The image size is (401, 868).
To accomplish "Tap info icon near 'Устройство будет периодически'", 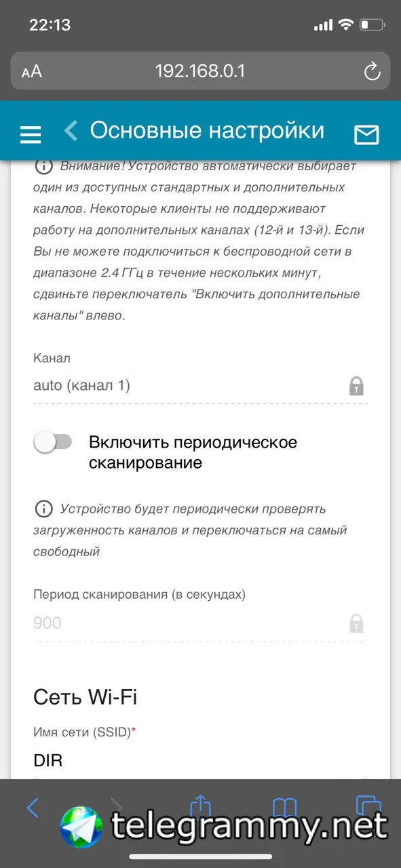I will click(x=43, y=509).
